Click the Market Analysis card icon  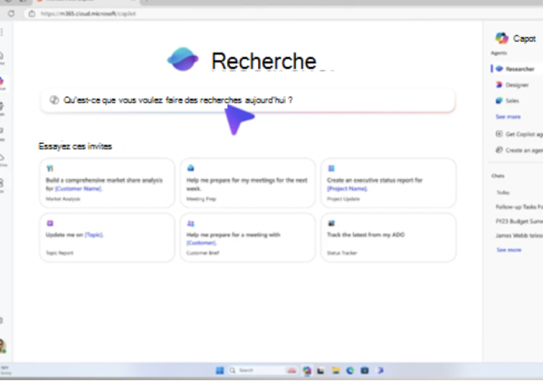click(x=50, y=168)
